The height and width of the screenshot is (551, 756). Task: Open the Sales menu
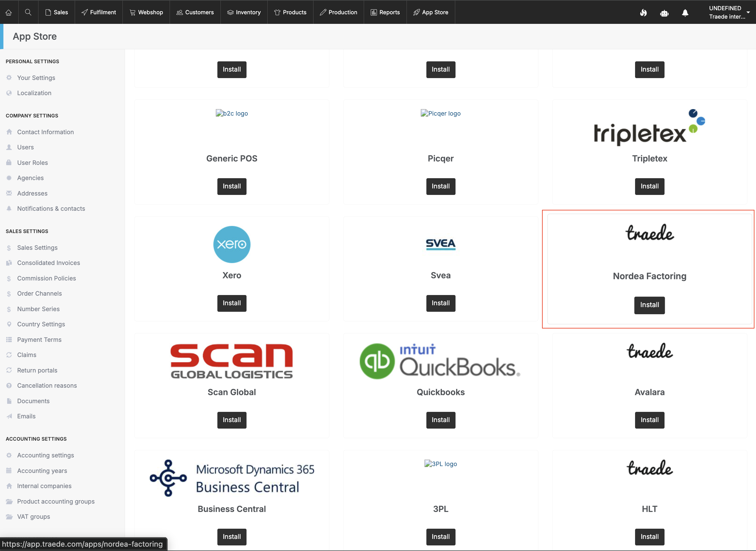pyautogui.click(x=57, y=12)
